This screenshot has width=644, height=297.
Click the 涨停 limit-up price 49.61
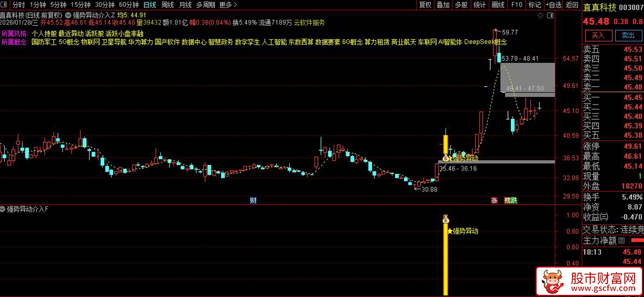[x=633, y=146]
